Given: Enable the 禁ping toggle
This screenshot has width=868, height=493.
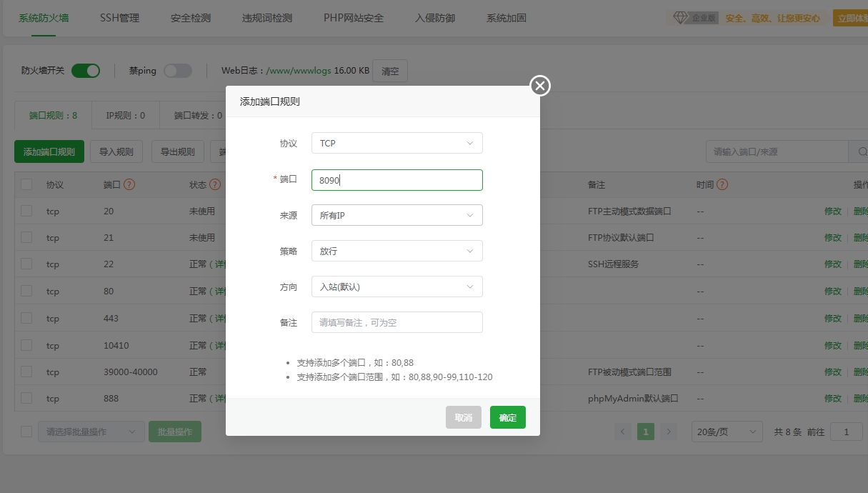Looking at the screenshot, I should [x=178, y=71].
